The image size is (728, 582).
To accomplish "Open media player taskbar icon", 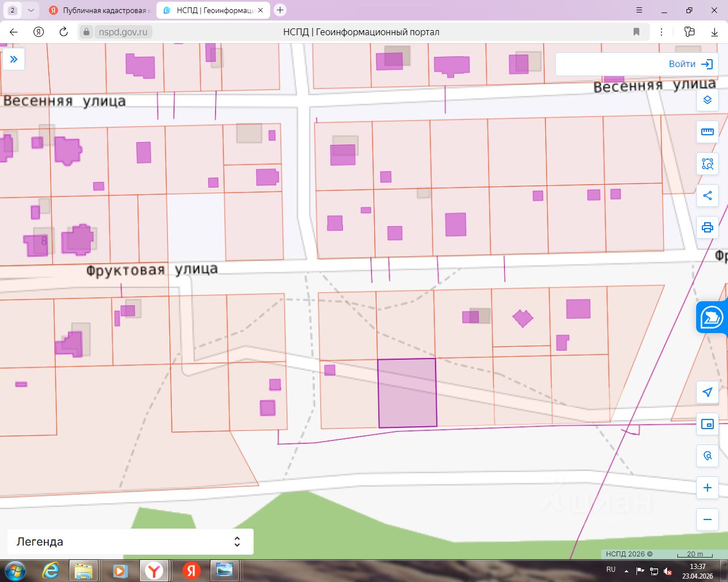I will click(119, 571).
